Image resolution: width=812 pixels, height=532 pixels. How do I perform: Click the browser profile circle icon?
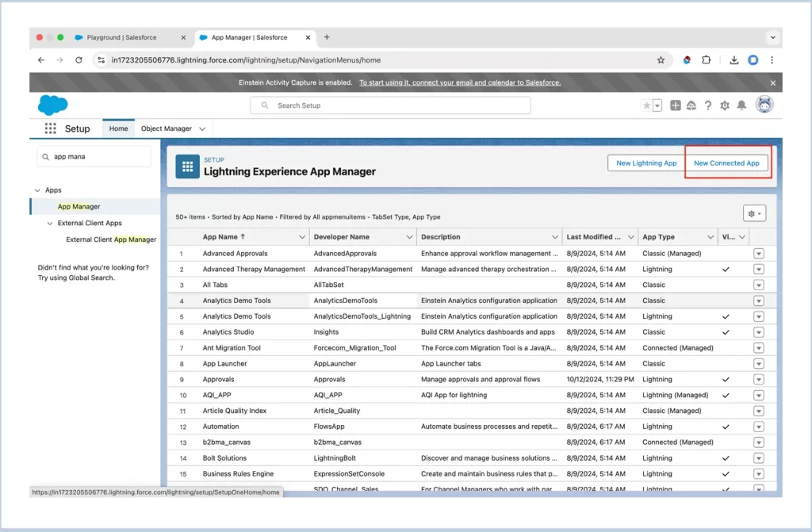tap(753, 60)
